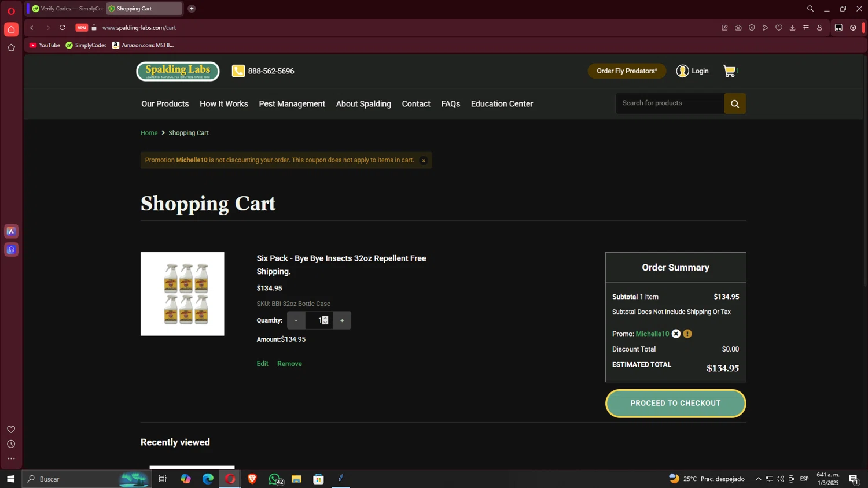Click the search tabs magnifier icon
868x488 pixels.
810,9
